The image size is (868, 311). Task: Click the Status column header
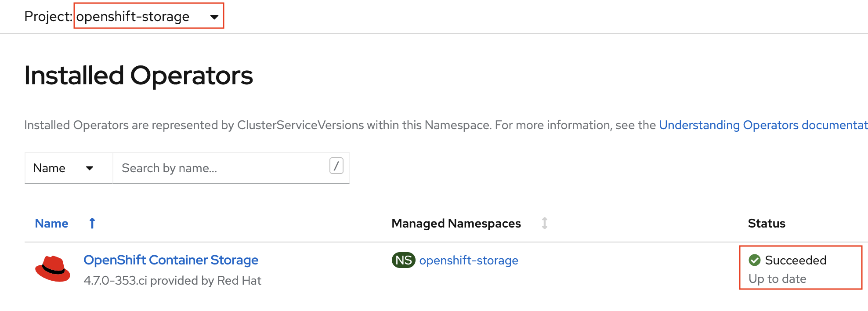click(767, 224)
